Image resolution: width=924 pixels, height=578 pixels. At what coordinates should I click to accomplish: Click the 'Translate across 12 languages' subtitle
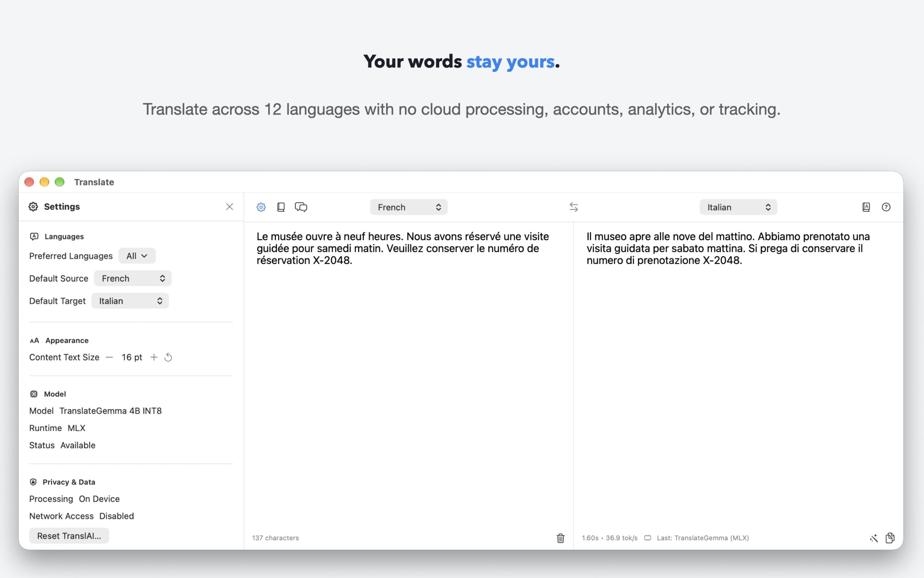[462, 109]
